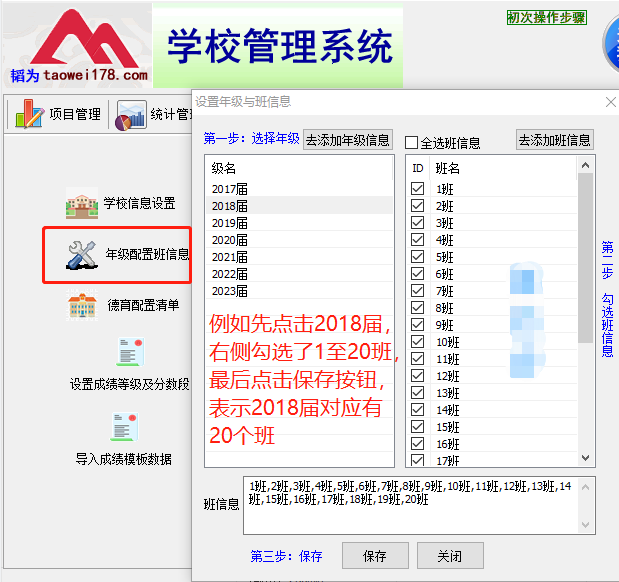Open 设置成绩等级及分数段 document icon
This screenshot has height=582, width=619.
click(131, 352)
